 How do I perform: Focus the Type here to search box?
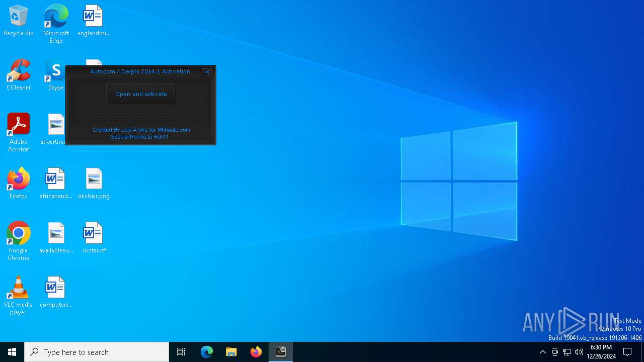pos(97,352)
